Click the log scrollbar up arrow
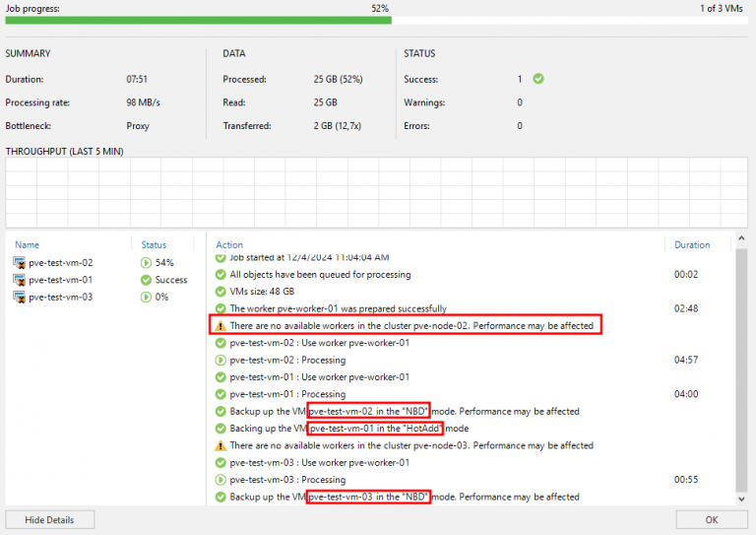The width and height of the screenshot is (756, 535). [741, 238]
